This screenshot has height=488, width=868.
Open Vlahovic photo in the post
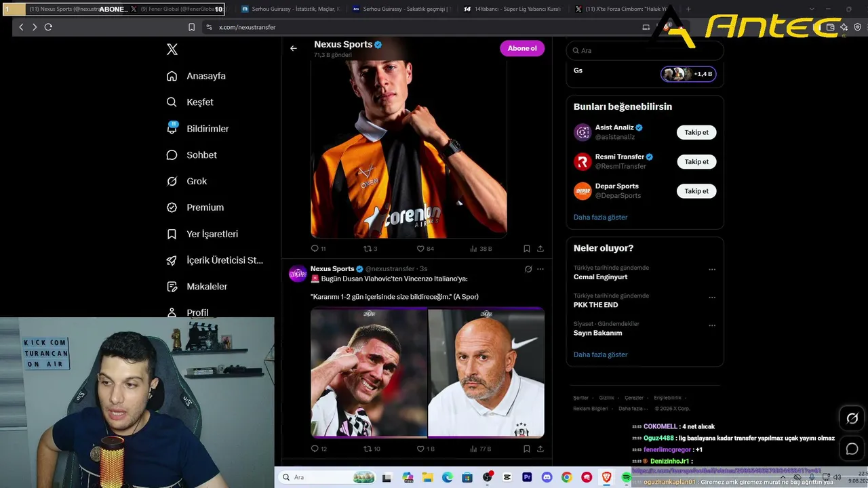tap(369, 373)
